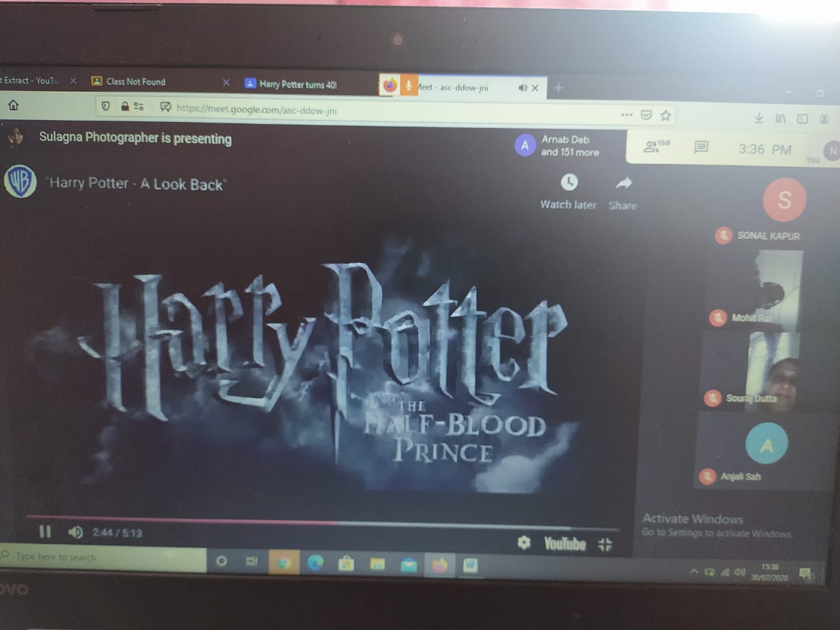Click Arnab Deb and 151 more text
The height and width of the screenshot is (630, 840).
coord(570,146)
